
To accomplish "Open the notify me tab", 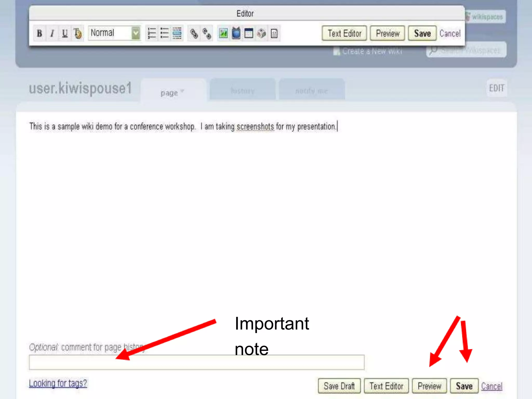I will coord(311,90).
